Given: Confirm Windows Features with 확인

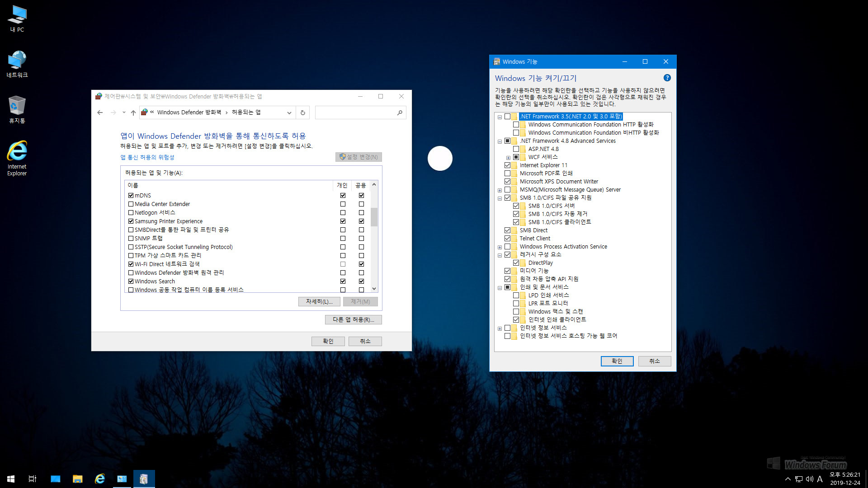Looking at the screenshot, I should (x=617, y=361).
